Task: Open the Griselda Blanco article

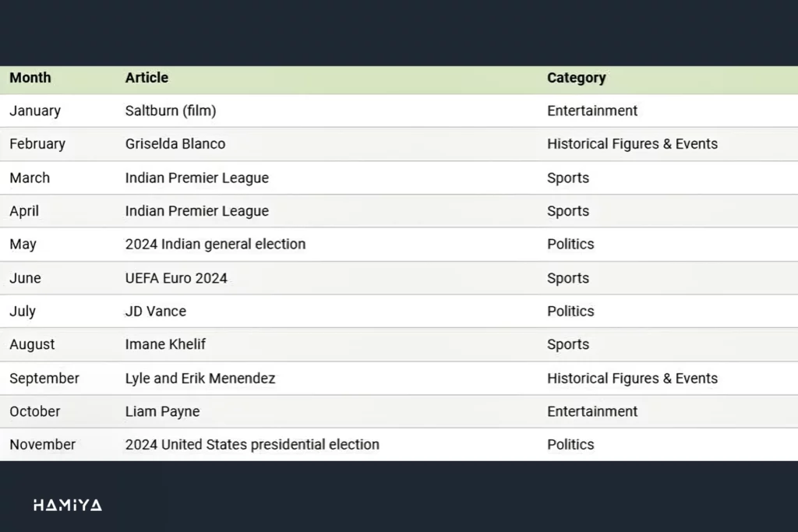Action: (175, 144)
